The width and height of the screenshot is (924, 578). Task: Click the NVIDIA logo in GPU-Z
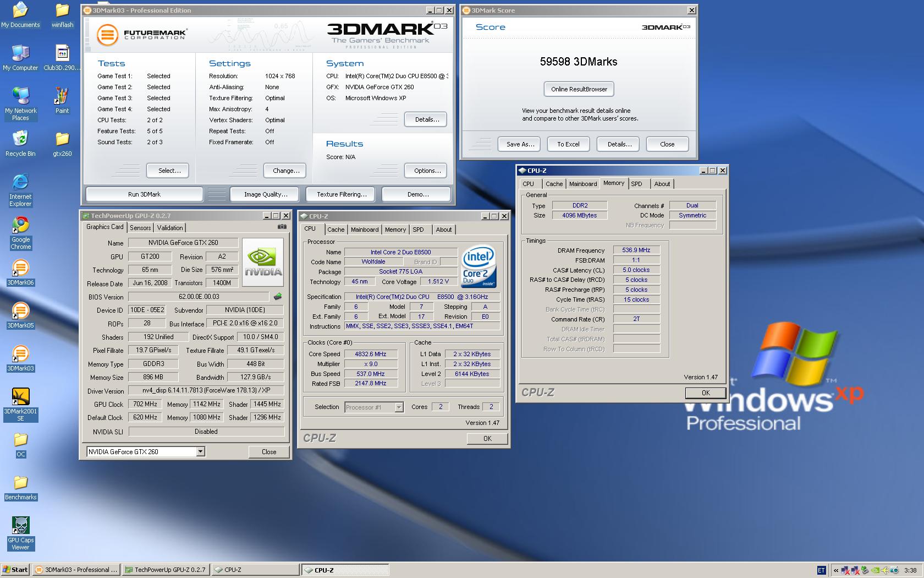(263, 262)
